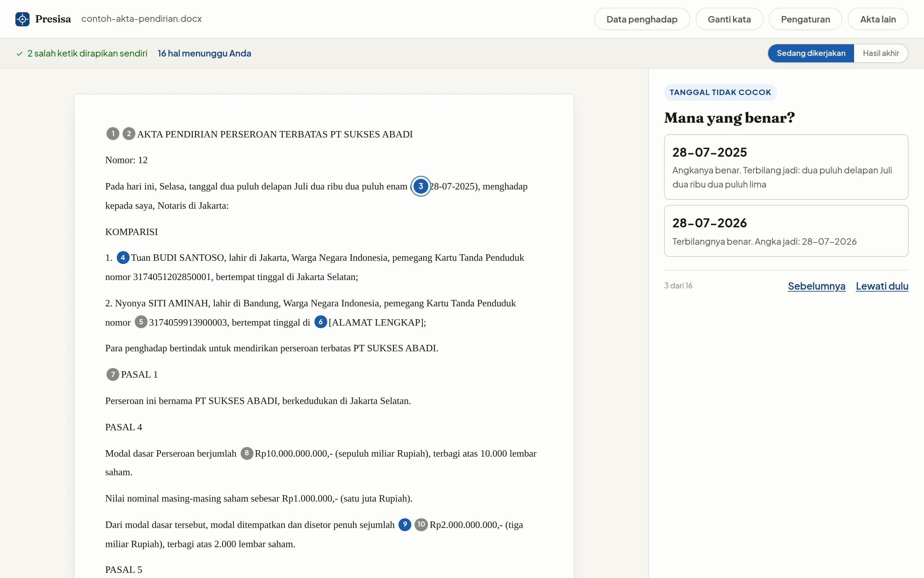The height and width of the screenshot is (578, 924).
Task: Open issue marker 5 before the KTP number
Action: [x=141, y=322]
